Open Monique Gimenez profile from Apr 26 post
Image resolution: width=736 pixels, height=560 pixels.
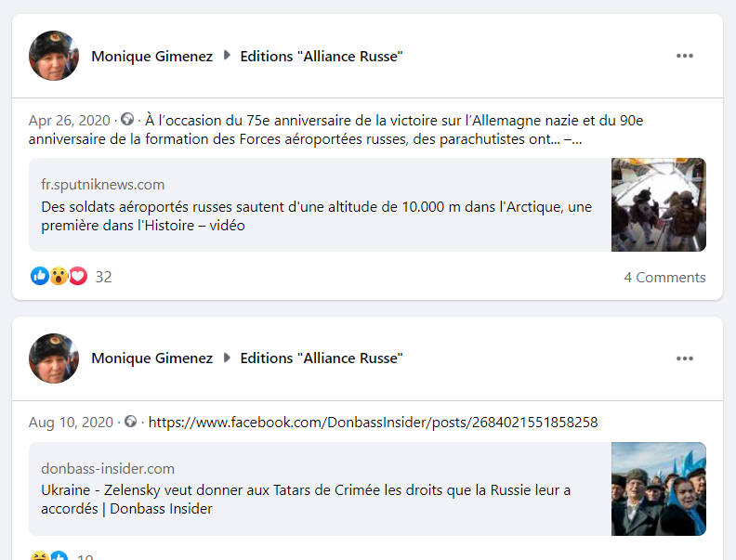click(x=151, y=57)
